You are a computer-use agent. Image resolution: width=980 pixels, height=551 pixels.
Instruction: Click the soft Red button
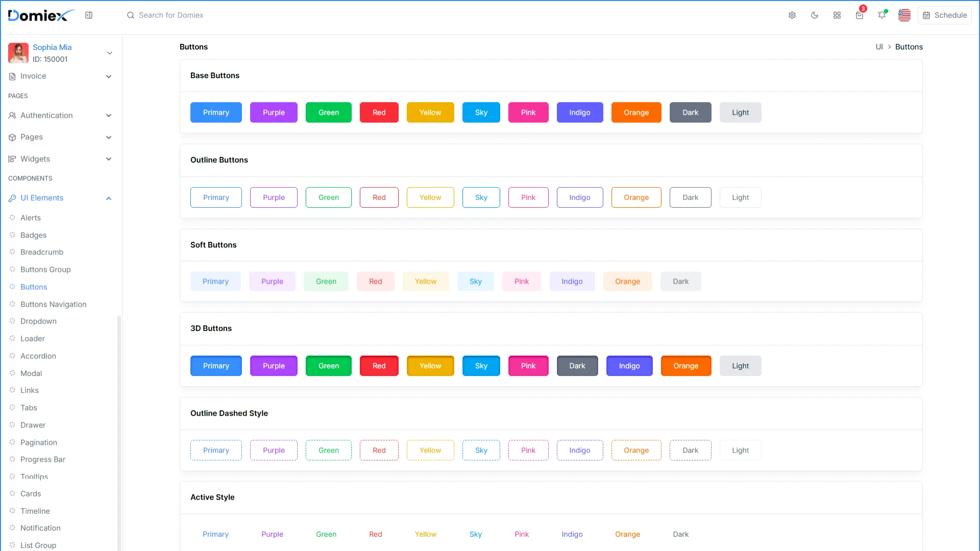[x=376, y=282]
